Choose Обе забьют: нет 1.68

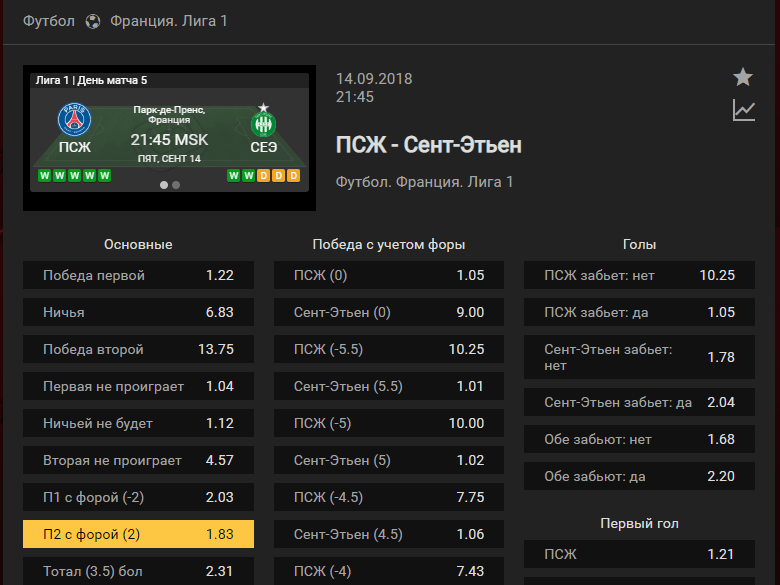[639, 439]
